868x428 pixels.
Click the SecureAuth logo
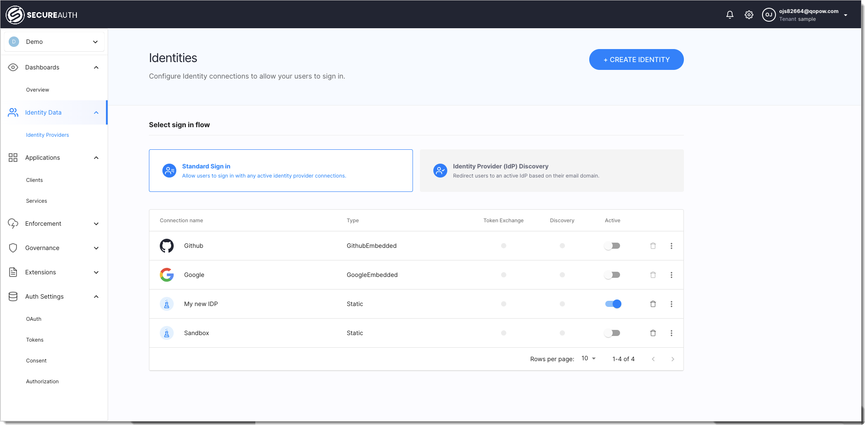coord(42,15)
